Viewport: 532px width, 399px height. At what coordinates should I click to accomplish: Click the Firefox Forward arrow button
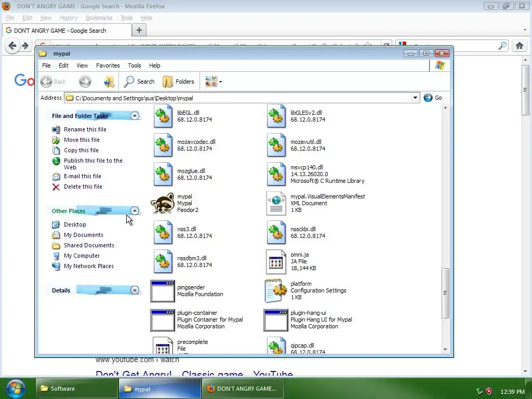pyautogui.click(x=25, y=46)
